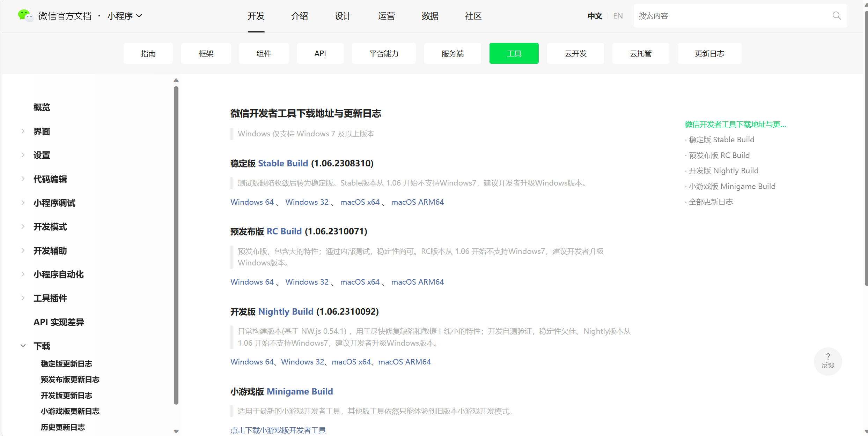Open 开发版更新日志 in the sidebar
Screen dimensions: 868x436
click(66, 395)
